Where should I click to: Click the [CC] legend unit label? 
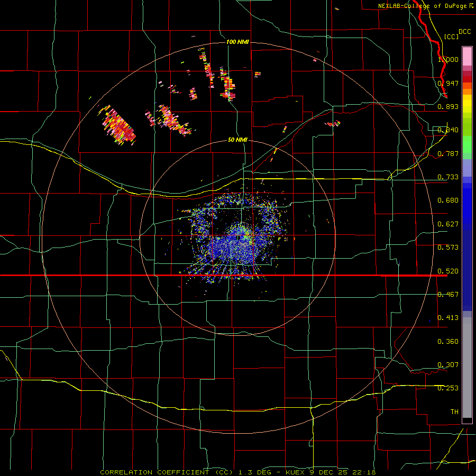(x=451, y=36)
